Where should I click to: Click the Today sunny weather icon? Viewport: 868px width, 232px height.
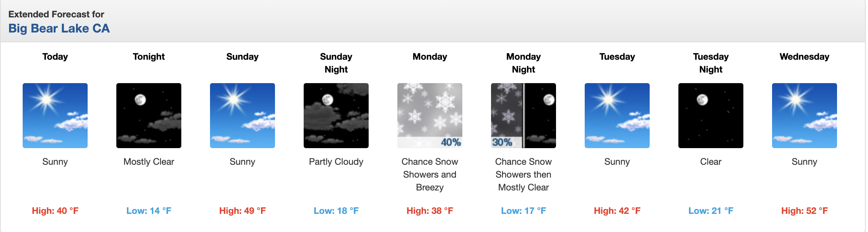pyautogui.click(x=55, y=116)
